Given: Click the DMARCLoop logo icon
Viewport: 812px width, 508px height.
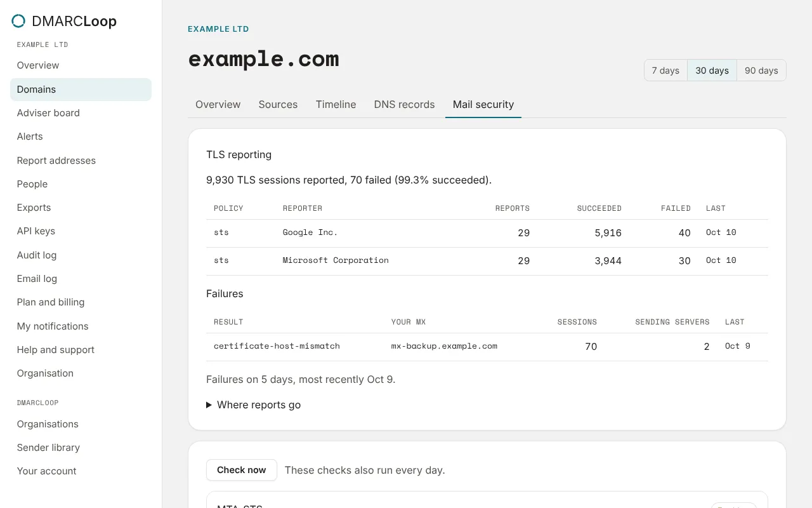Looking at the screenshot, I should [x=18, y=21].
